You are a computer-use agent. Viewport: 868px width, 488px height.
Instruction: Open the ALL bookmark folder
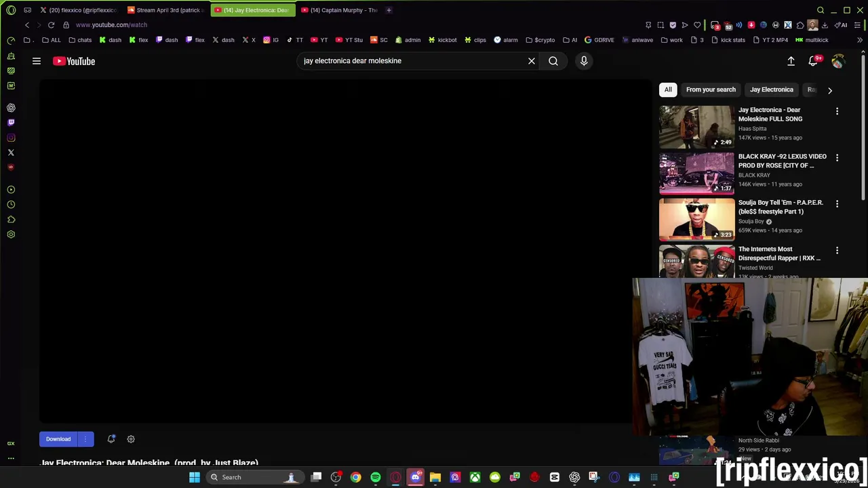tap(51, 40)
